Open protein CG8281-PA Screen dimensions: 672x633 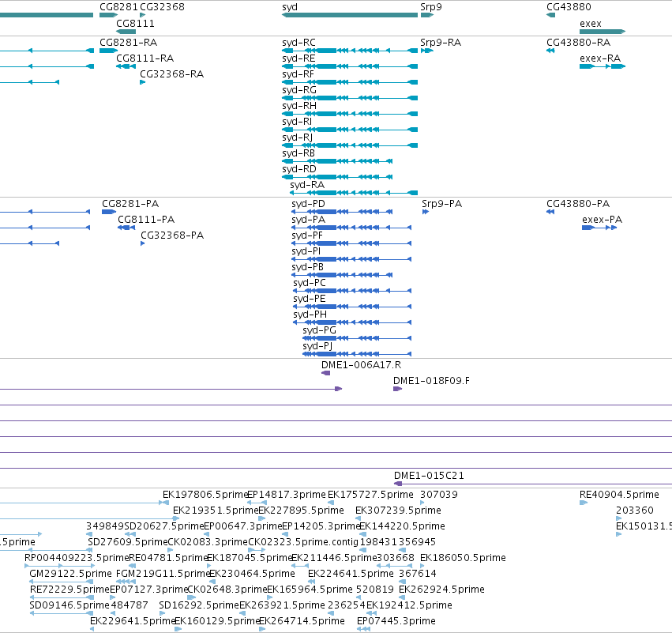pos(130,204)
